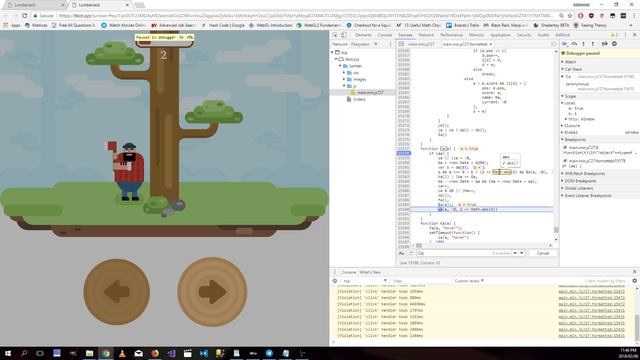This screenshot has height=360, width=640.
Task: Disable the main.min.js?27:8 breakpoint checkbox
Action: pyautogui.click(x=565, y=147)
